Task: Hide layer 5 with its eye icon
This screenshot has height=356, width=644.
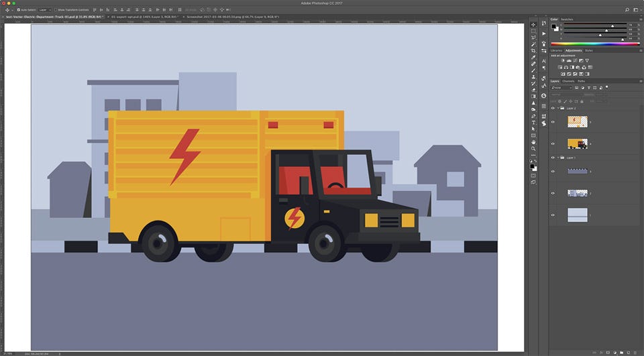Action: 553,122
